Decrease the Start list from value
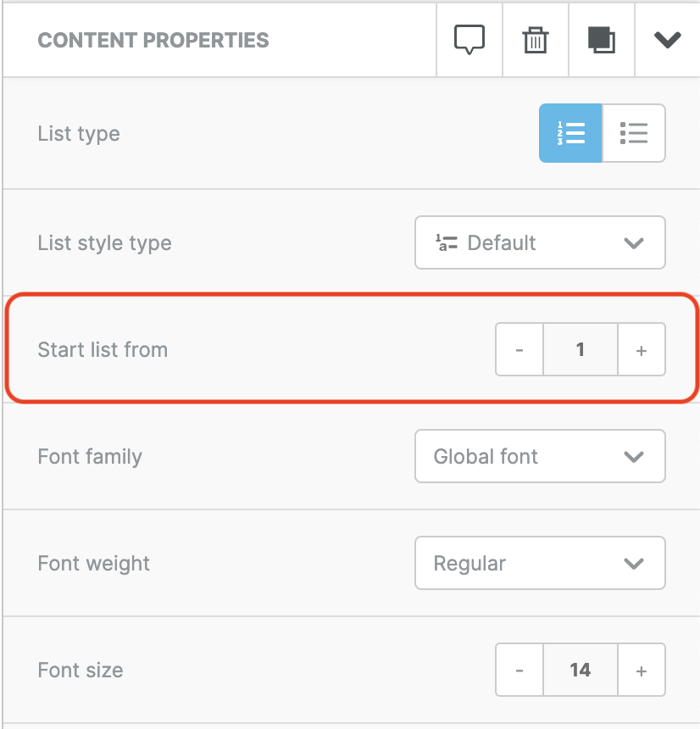This screenshot has width=700, height=729. (519, 349)
